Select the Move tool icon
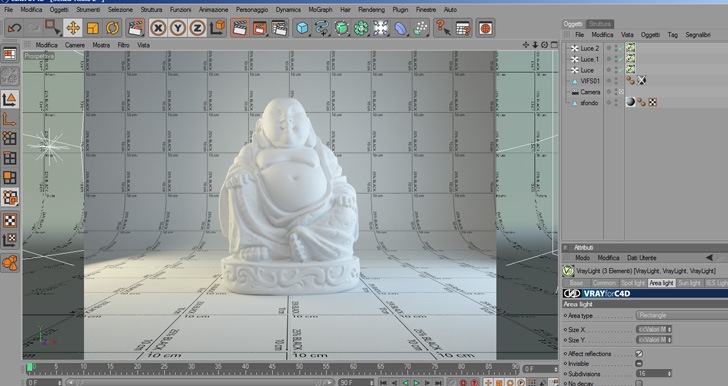The height and width of the screenshot is (386, 728). point(73,28)
